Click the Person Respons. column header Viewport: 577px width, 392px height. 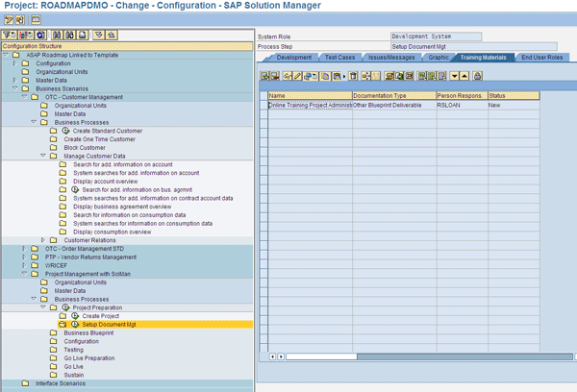pos(463,96)
